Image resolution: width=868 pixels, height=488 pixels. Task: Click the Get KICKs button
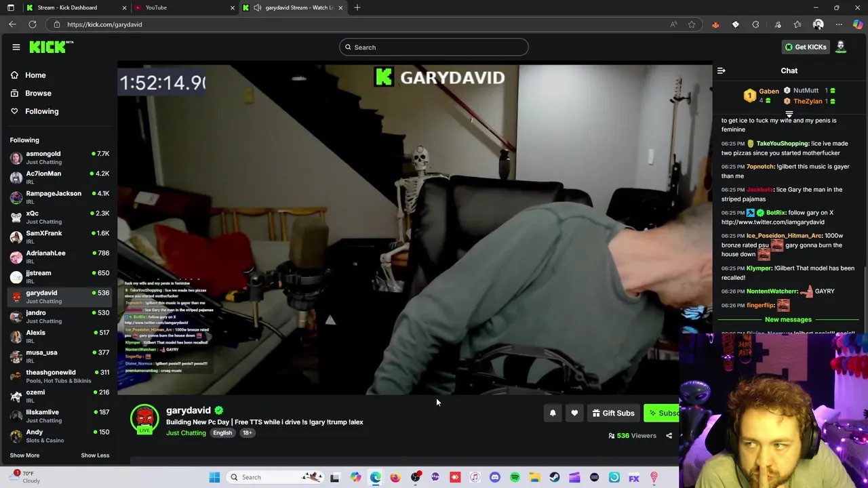point(806,47)
